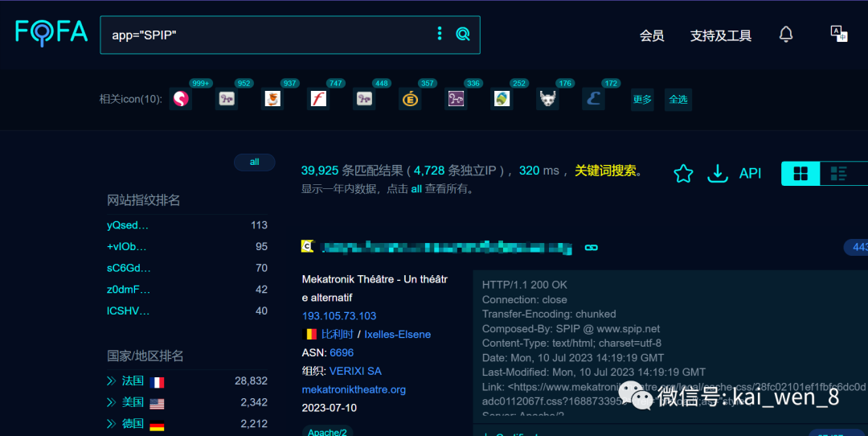
Task: Select the blue E icon with 172 badge
Action: (593, 99)
